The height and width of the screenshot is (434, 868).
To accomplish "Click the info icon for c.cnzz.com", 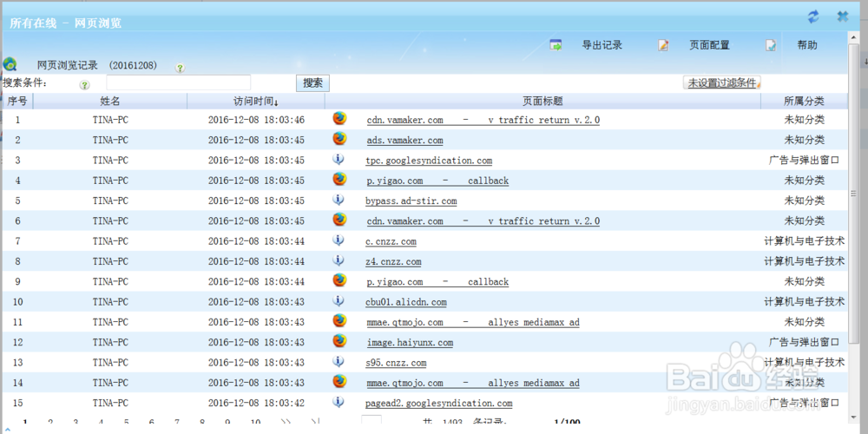I will click(x=339, y=240).
